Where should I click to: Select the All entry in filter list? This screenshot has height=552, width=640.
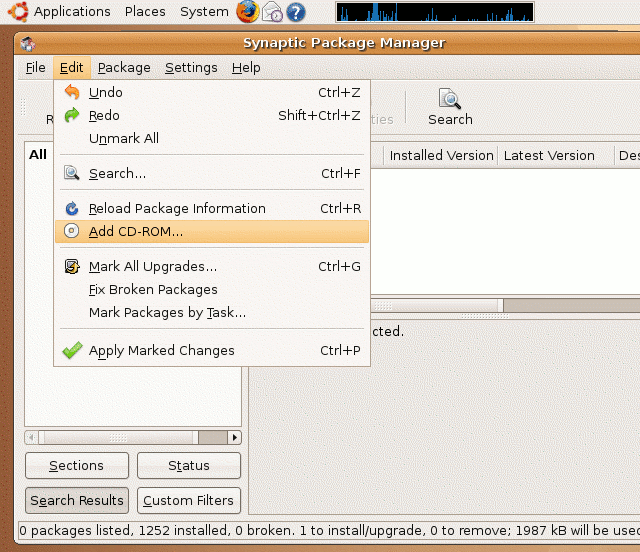coord(38,154)
